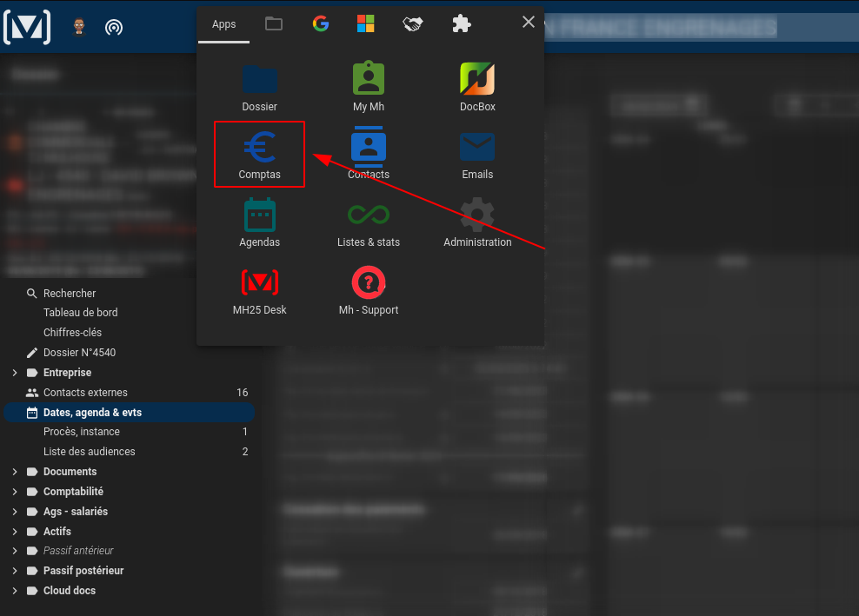
Task: Switch to the Google tab
Action: click(321, 23)
